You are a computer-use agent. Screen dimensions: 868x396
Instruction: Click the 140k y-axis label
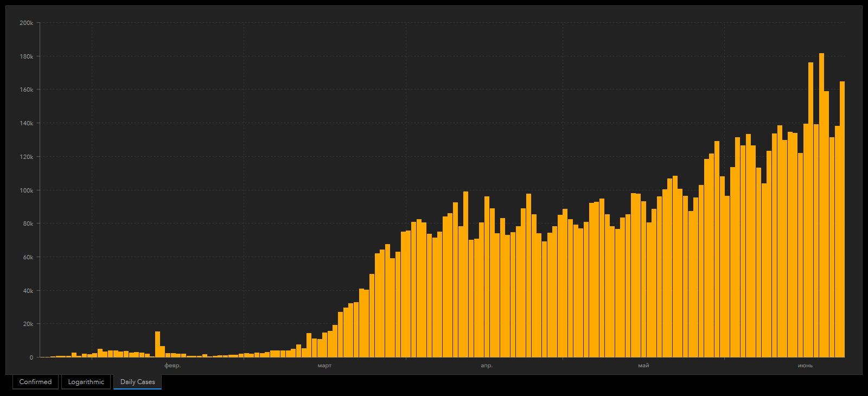coord(27,123)
